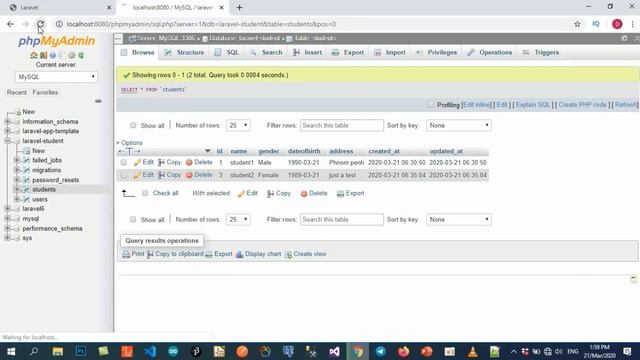Open the Export tab

(x=348, y=52)
